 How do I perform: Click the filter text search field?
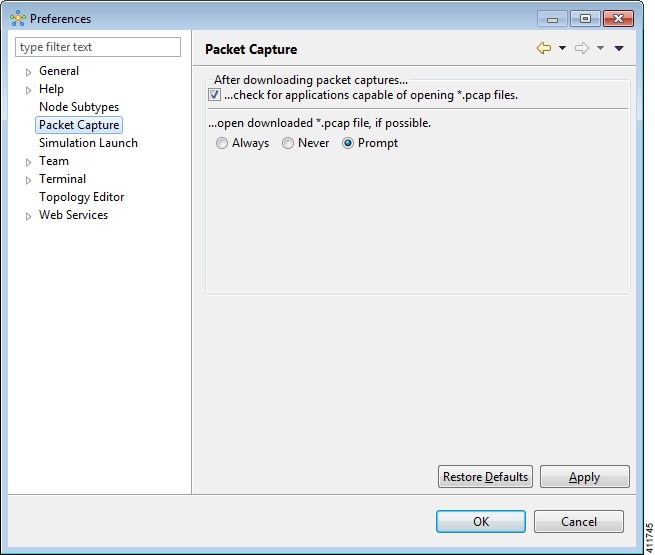point(98,47)
